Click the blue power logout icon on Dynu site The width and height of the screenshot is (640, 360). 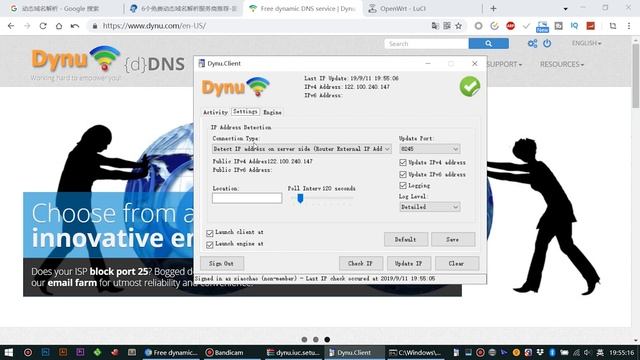pyautogui.click(x=547, y=43)
